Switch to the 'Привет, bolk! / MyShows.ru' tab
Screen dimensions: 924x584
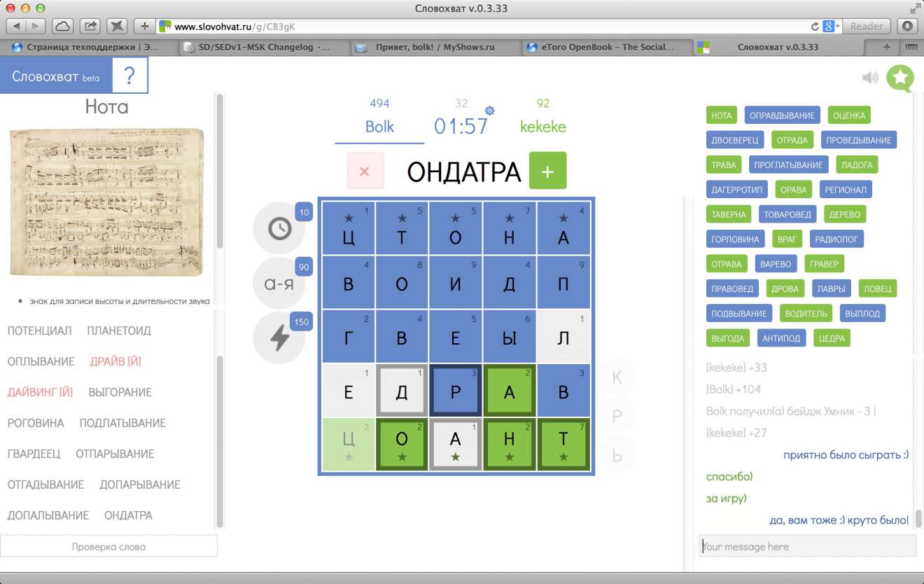point(435,48)
